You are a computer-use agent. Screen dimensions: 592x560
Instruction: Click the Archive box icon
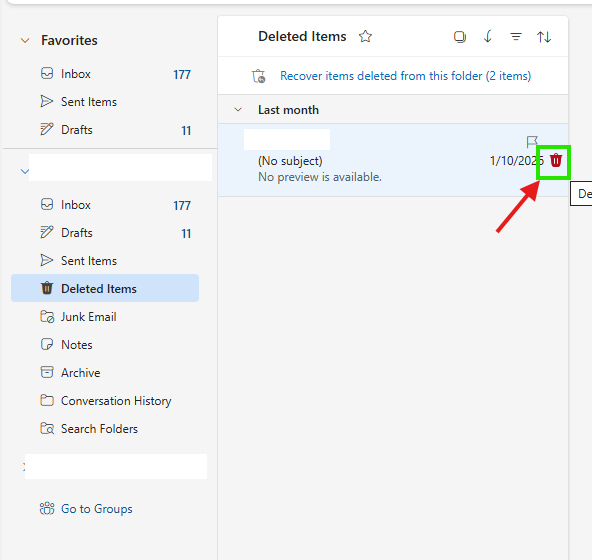(47, 372)
